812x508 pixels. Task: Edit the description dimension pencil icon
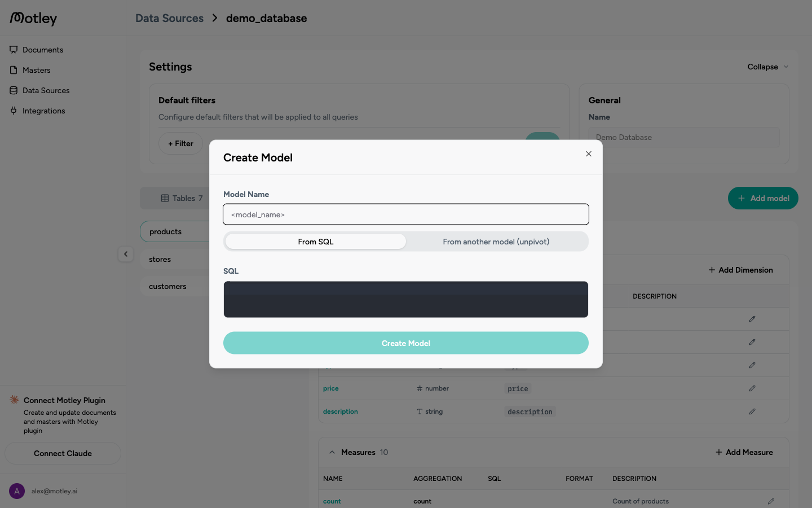(x=752, y=411)
